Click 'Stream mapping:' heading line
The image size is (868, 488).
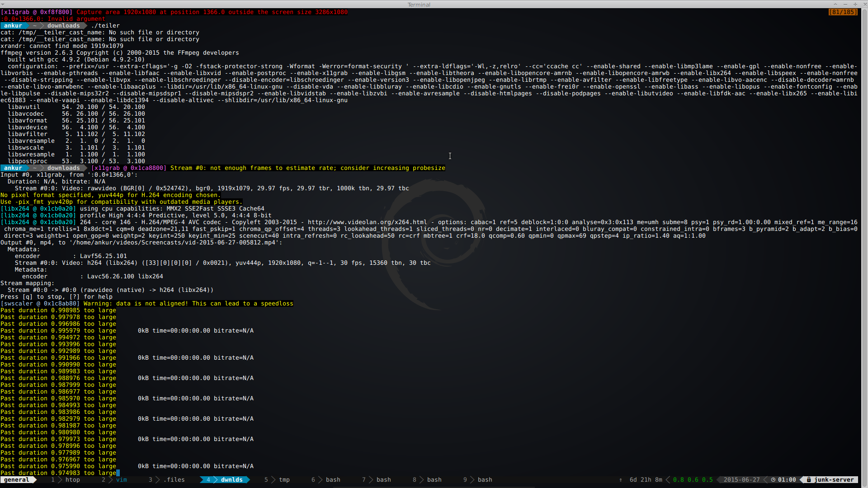[x=28, y=283]
